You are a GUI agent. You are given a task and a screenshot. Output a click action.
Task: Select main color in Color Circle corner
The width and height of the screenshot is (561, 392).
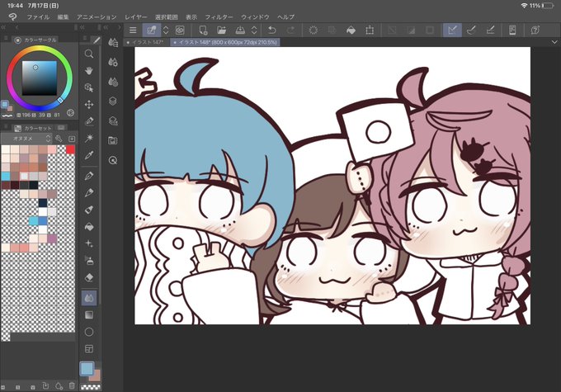click(x=4, y=104)
